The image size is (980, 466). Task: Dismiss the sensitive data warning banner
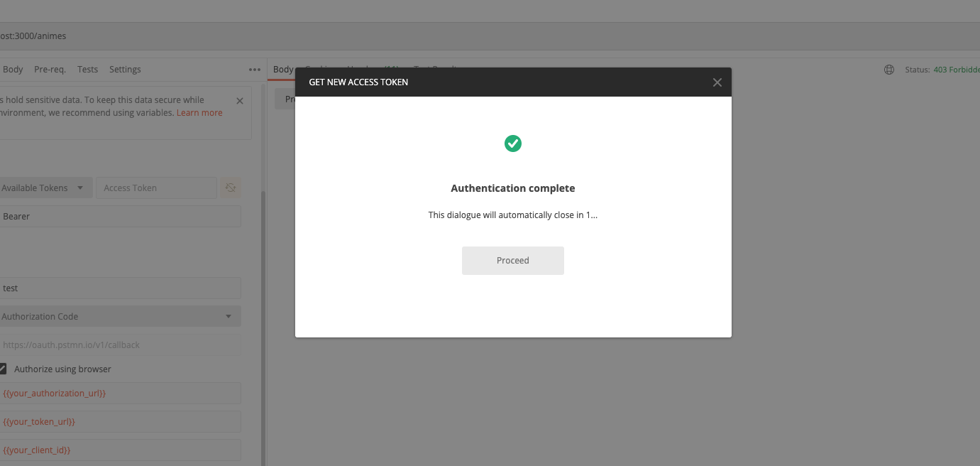(240, 101)
